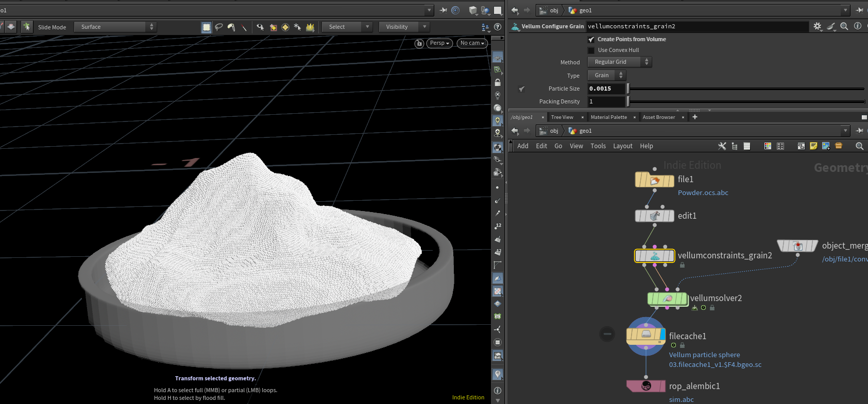Adjust the Packing Density slider handle

point(628,102)
